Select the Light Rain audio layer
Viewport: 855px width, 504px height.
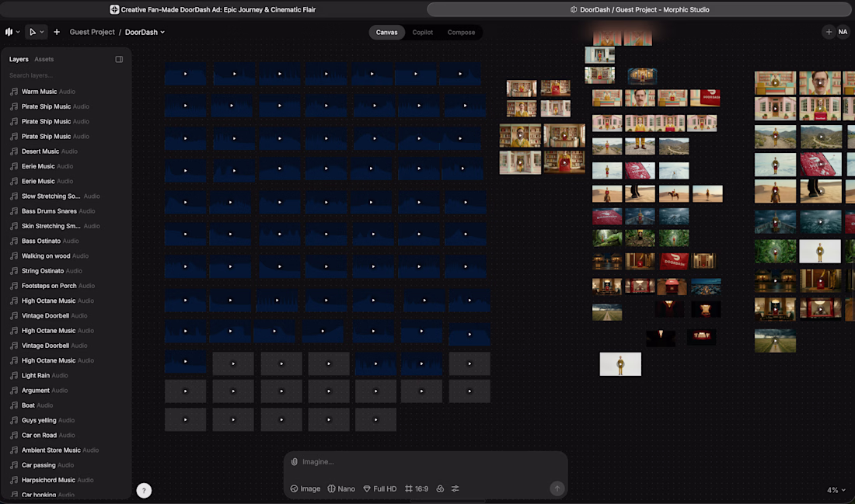(x=65, y=375)
